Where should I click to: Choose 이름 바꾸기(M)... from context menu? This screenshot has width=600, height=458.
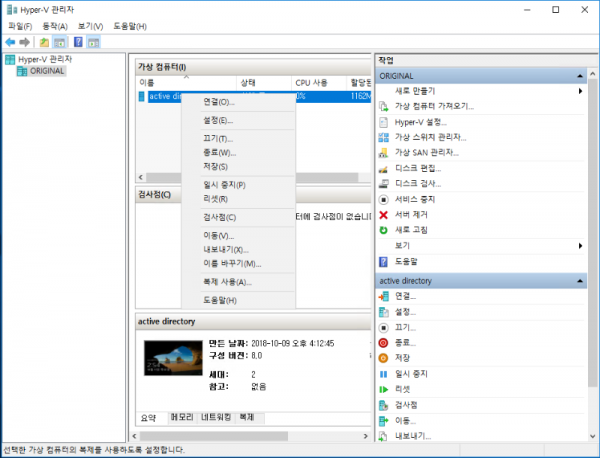[238, 264]
